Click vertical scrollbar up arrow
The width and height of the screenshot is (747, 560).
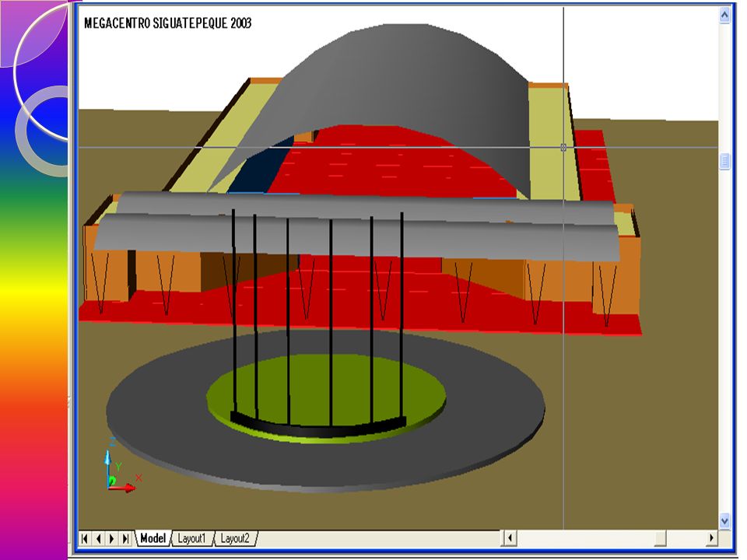pos(724,15)
